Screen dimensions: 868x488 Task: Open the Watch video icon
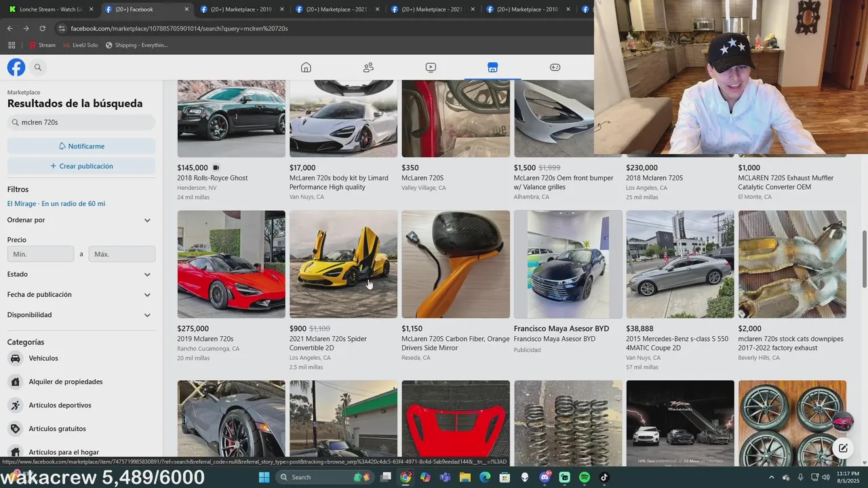431,67
